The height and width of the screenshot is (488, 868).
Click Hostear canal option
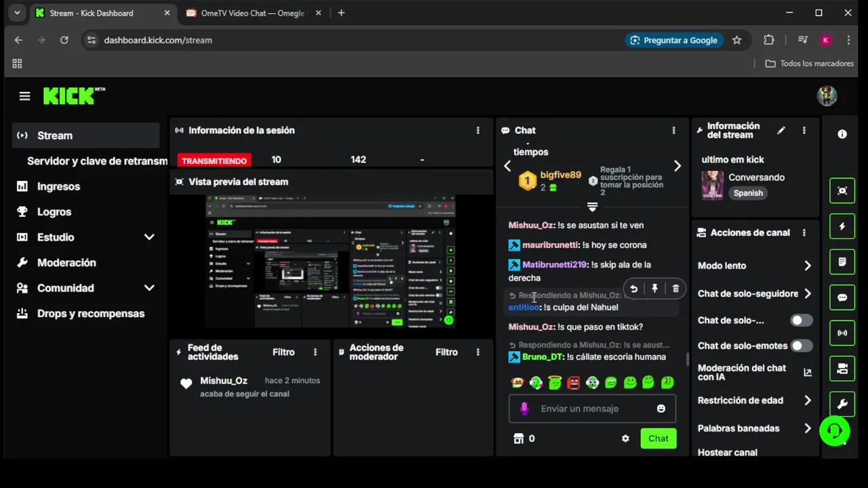pos(728,452)
